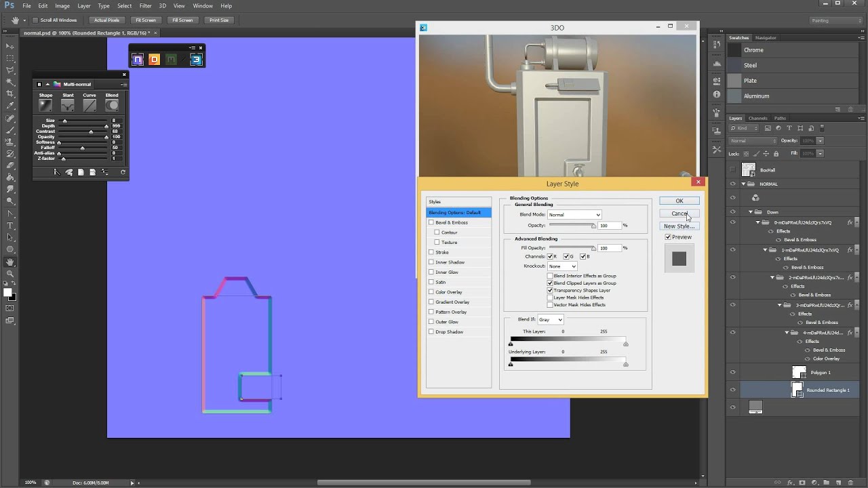Open the Blend Mode dropdown in Layer Style
Screen dimensions: 868x488
pyautogui.click(x=574, y=215)
